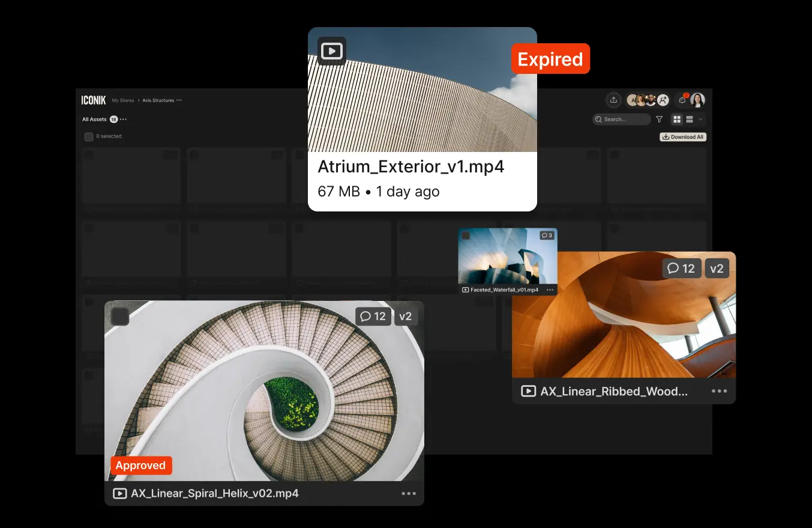
Task: Select the All Assets tab
Action: coord(94,119)
